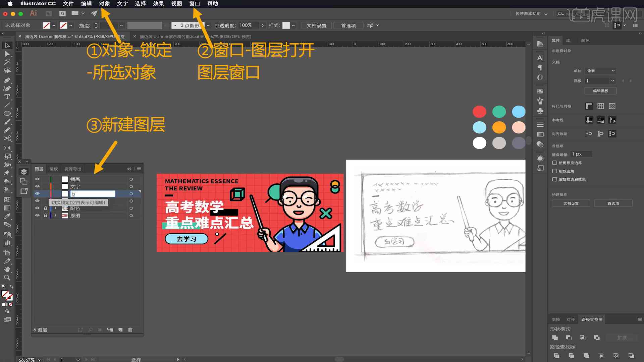The height and width of the screenshot is (362, 644).
Task: Open the 窗口 menu
Action: point(195,4)
